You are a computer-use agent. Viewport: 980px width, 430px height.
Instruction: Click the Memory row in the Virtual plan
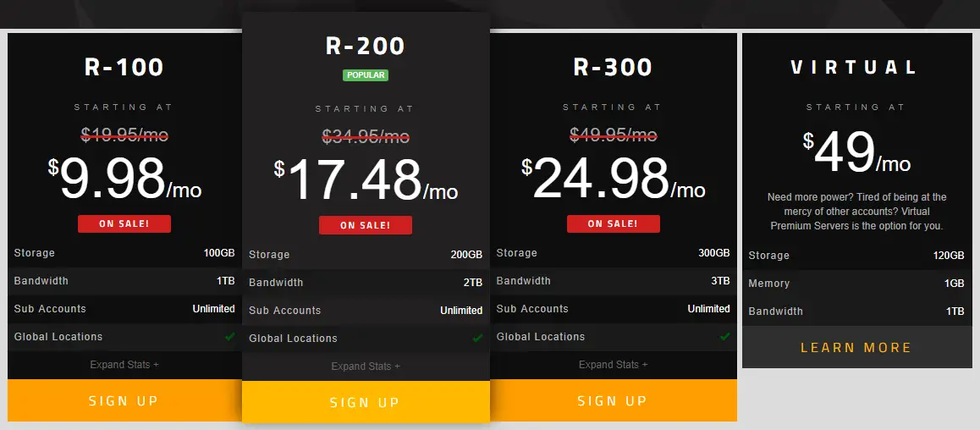click(x=856, y=284)
